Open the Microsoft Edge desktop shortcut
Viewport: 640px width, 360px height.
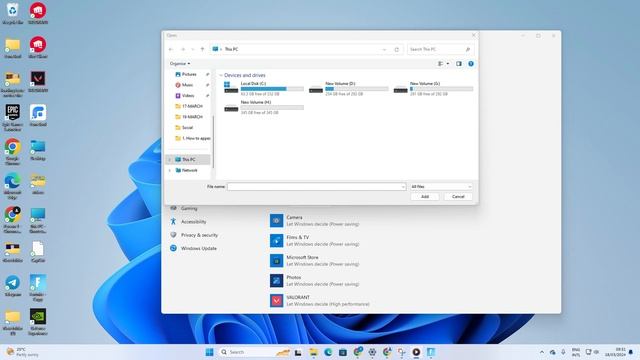(x=13, y=186)
